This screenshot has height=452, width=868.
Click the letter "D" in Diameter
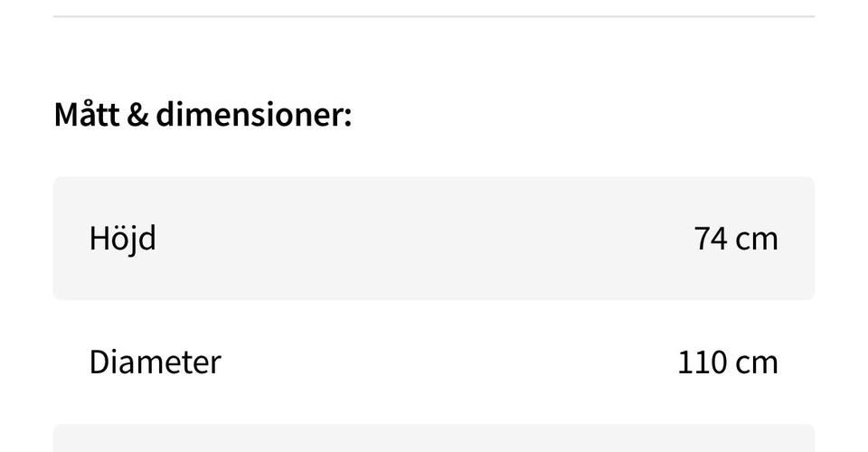[x=99, y=363]
